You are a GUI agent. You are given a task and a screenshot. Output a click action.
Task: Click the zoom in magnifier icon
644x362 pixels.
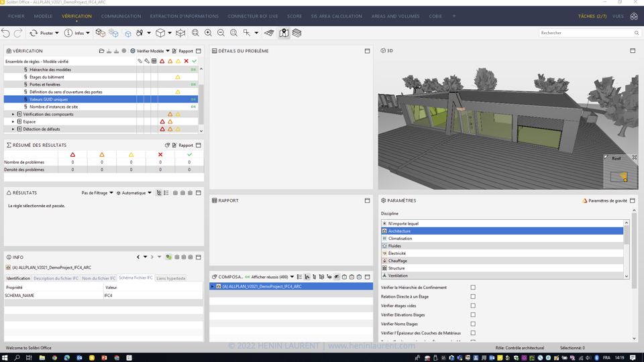pos(208,33)
